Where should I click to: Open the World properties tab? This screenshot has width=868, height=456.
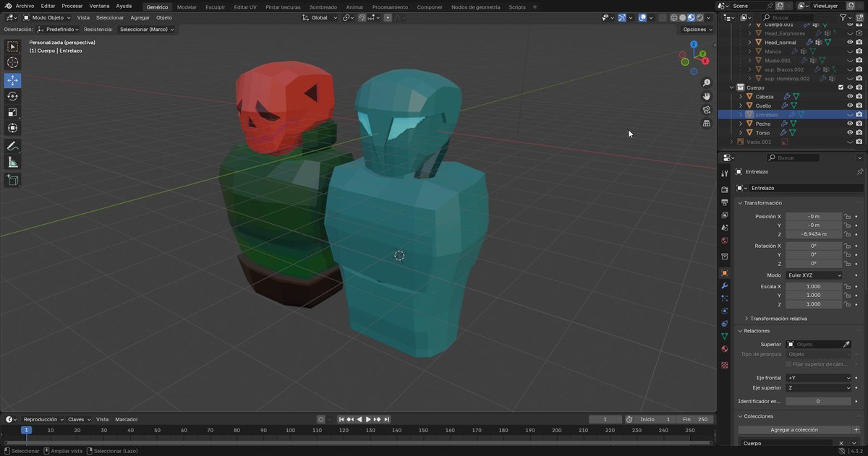pyautogui.click(x=724, y=241)
